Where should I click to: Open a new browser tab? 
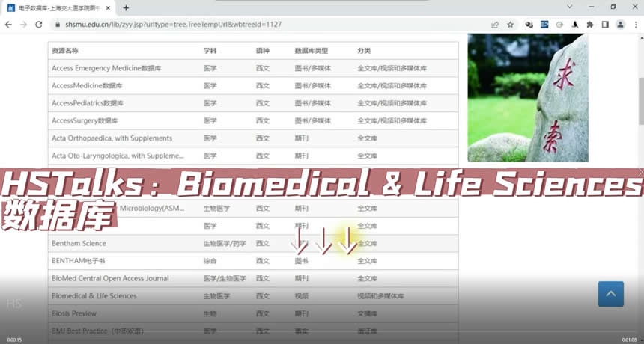click(x=126, y=7)
